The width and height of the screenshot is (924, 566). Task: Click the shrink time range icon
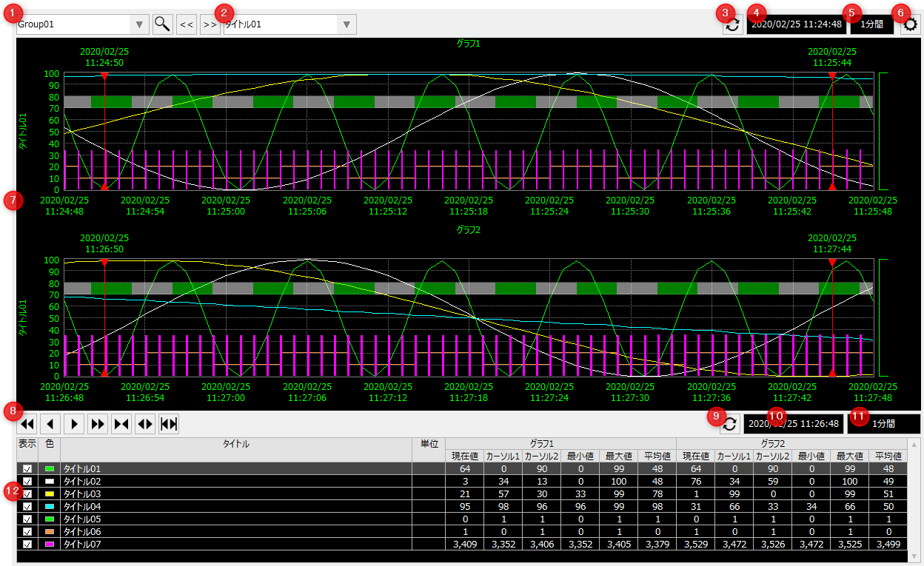click(121, 424)
